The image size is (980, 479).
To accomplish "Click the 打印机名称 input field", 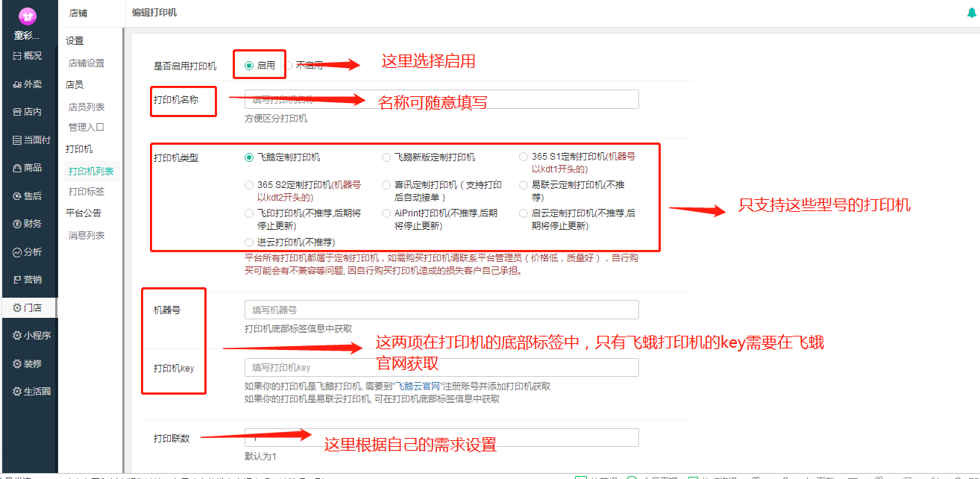I will 442,99.
